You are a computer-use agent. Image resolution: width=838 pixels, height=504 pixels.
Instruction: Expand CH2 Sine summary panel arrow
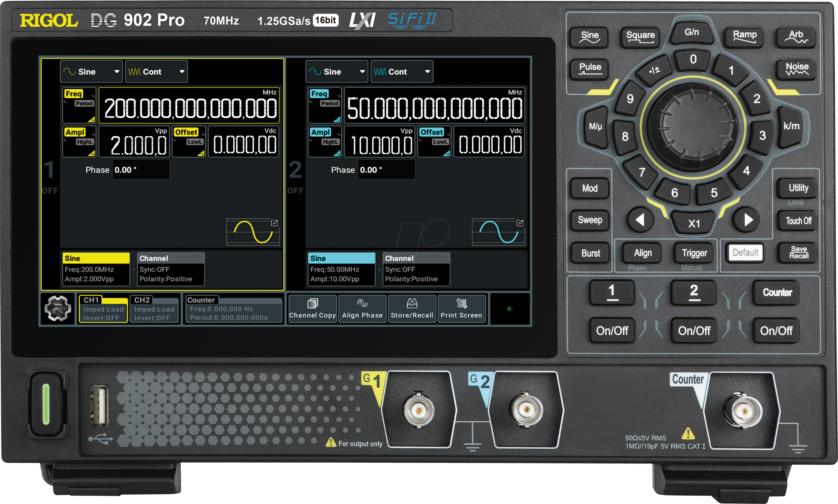tap(379, 269)
